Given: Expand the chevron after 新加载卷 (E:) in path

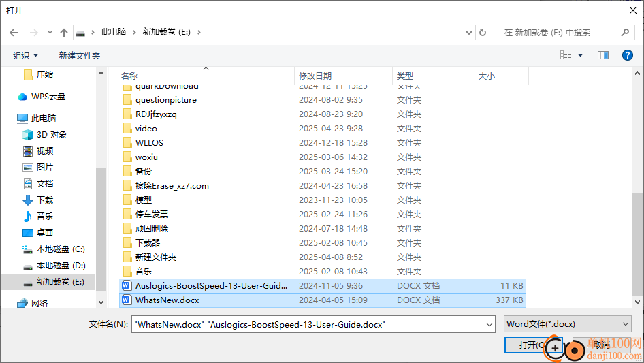Looking at the screenshot, I should click(x=199, y=32).
